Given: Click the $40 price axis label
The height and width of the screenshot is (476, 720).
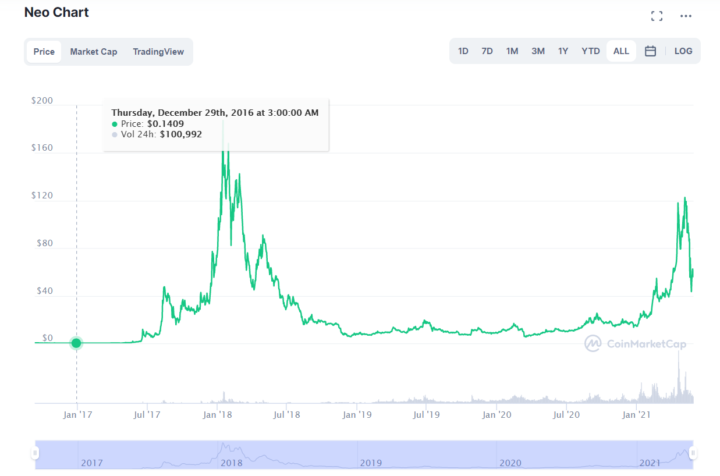Looking at the screenshot, I should coord(45,291).
